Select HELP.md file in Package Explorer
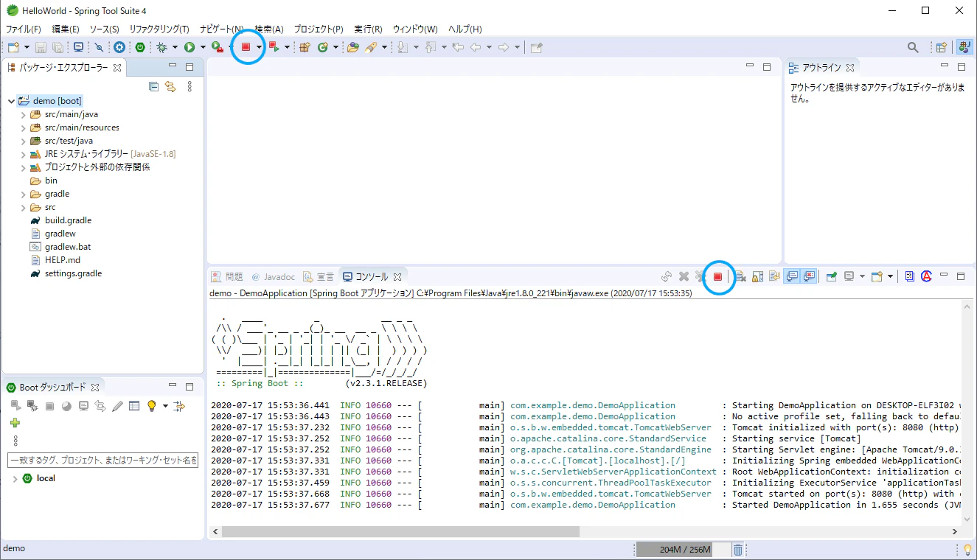This screenshot has width=977, height=560. 62,260
